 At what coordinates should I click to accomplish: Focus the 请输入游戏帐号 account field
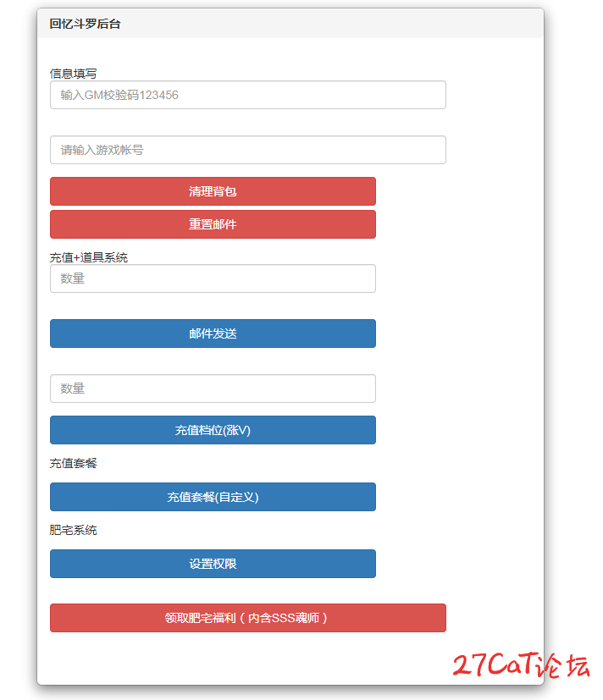[248, 150]
